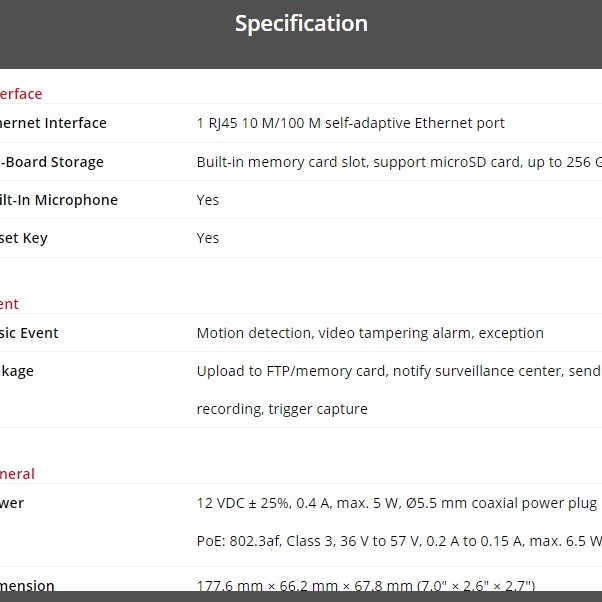Click the motion detection, video tampering text

click(370, 333)
